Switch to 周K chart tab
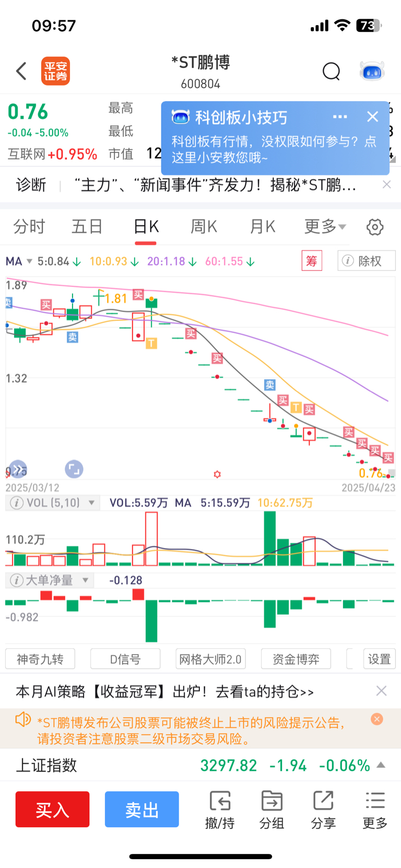 pyautogui.click(x=204, y=227)
